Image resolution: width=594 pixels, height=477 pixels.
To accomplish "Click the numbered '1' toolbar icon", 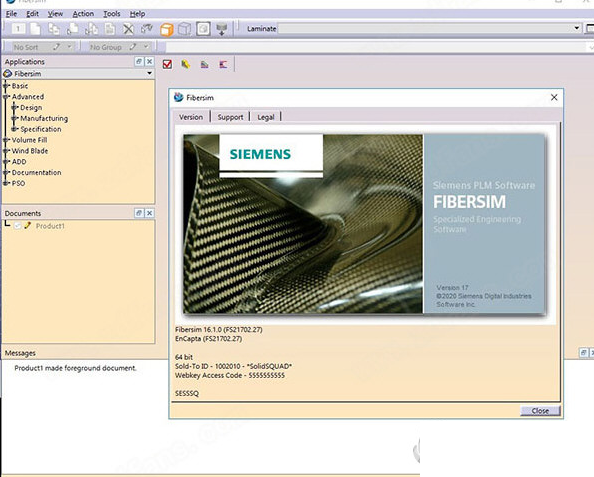I will (18, 29).
